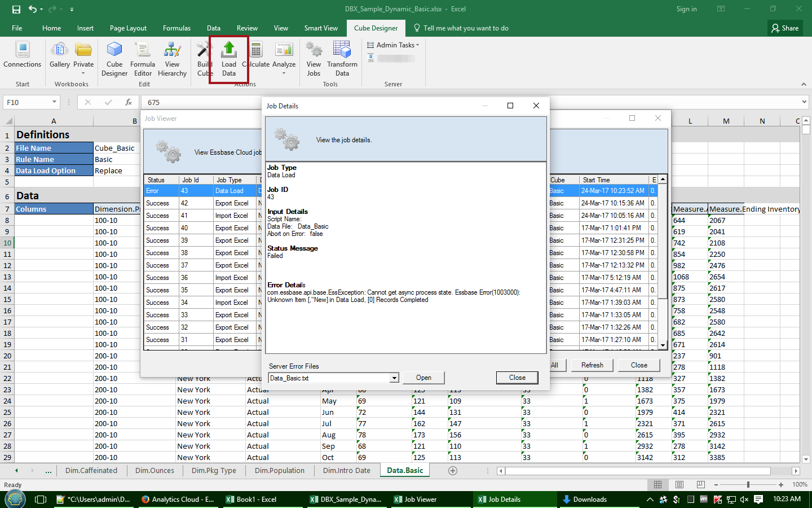Click the Transform Data icon

click(x=342, y=59)
